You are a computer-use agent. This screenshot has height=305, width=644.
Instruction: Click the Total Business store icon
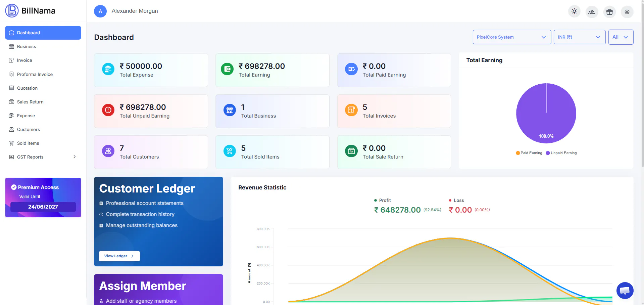coord(230,110)
